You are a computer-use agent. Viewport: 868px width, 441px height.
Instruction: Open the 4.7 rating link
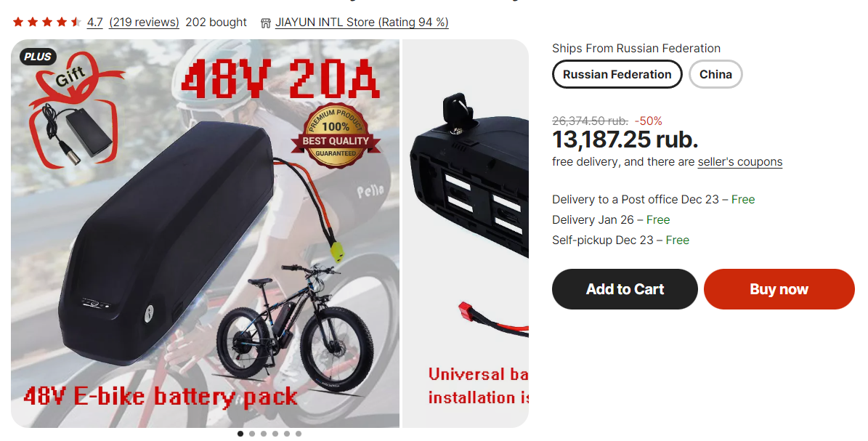coord(94,23)
